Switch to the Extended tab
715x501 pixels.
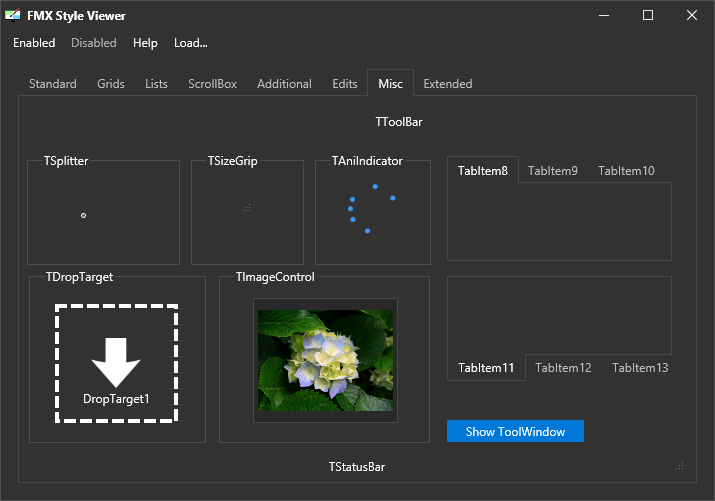click(x=448, y=84)
